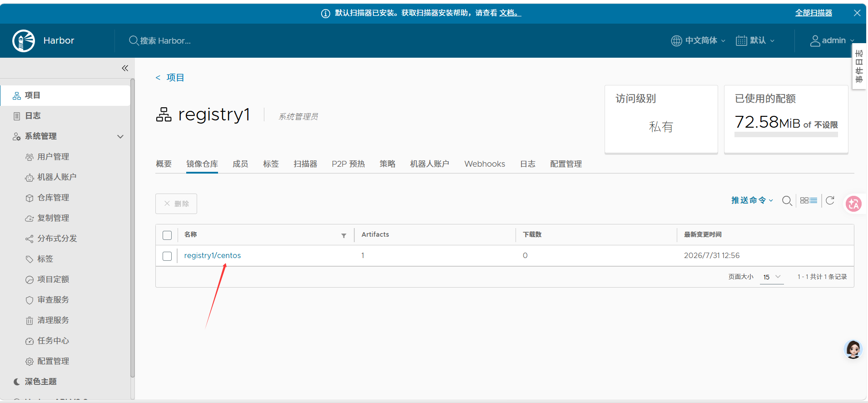Screen dimensions: 868x403
Task: Click the 最新变更时间 column header
Action: pyautogui.click(x=703, y=234)
